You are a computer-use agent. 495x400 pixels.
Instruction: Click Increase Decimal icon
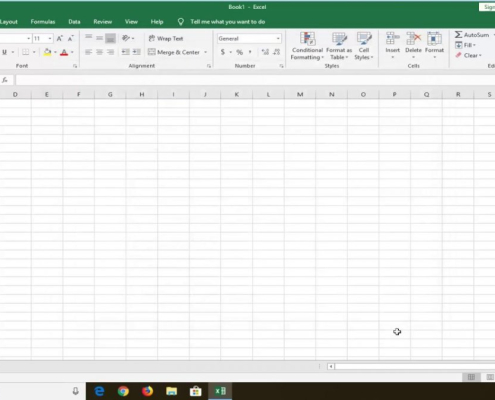265,52
